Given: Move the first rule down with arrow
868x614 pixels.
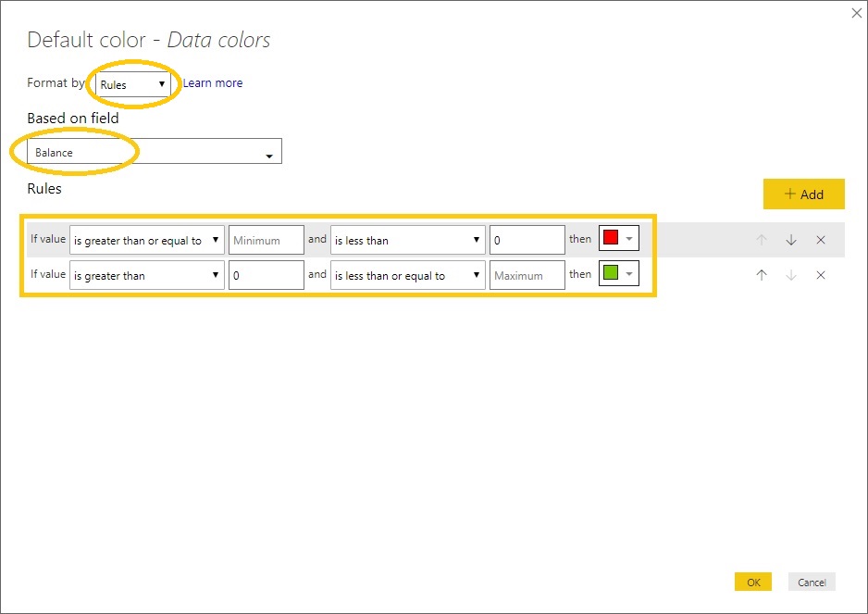Looking at the screenshot, I should (x=791, y=240).
